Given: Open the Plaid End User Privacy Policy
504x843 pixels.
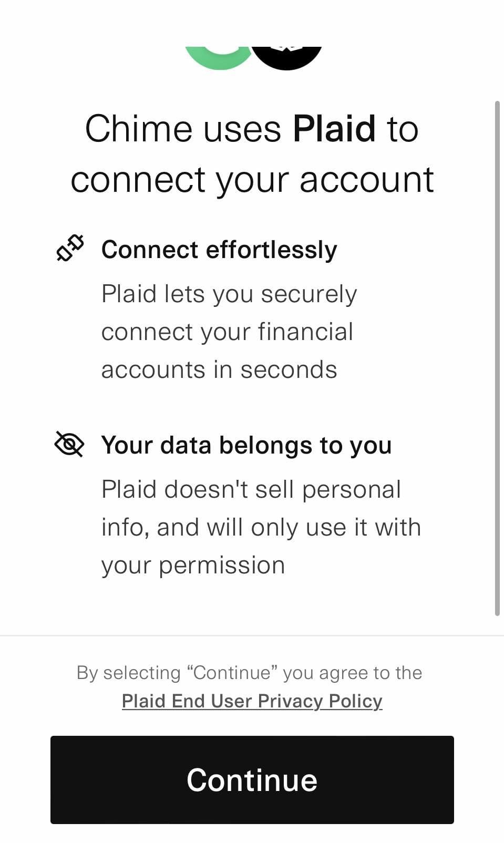Looking at the screenshot, I should pos(252,701).
